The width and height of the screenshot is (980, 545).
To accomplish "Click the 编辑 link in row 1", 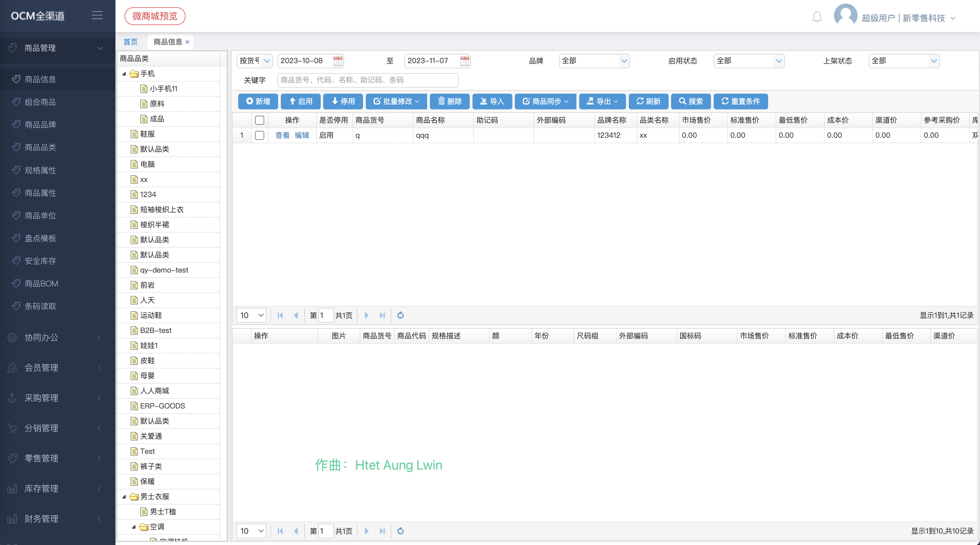I will (x=302, y=135).
